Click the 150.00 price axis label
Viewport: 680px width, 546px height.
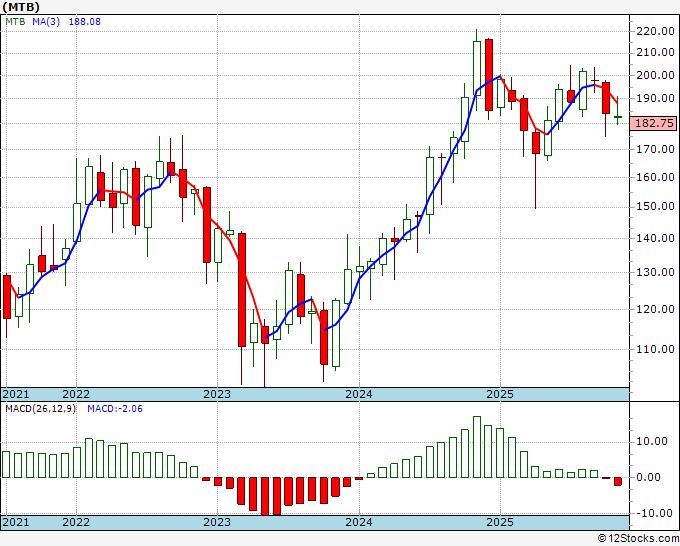point(655,206)
